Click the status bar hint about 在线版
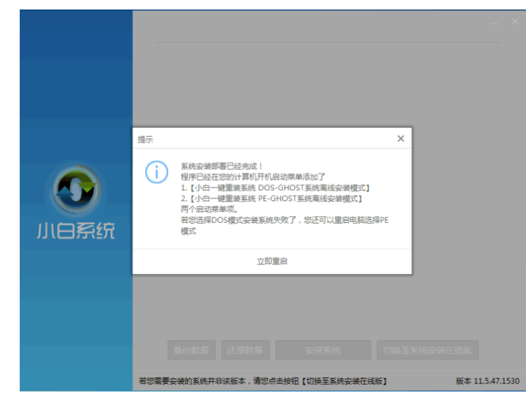 point(267,381)
